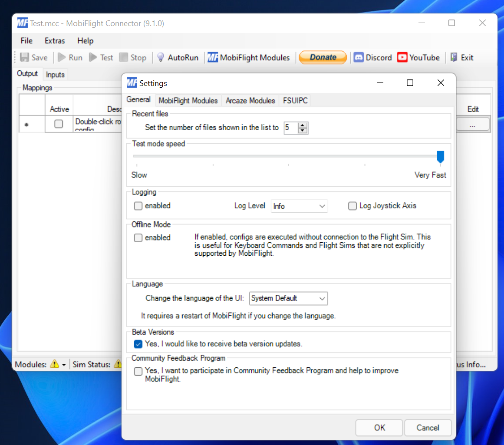
Task: Switch to Arcaze Modules settings tab
Action: [x=250, y=101]
